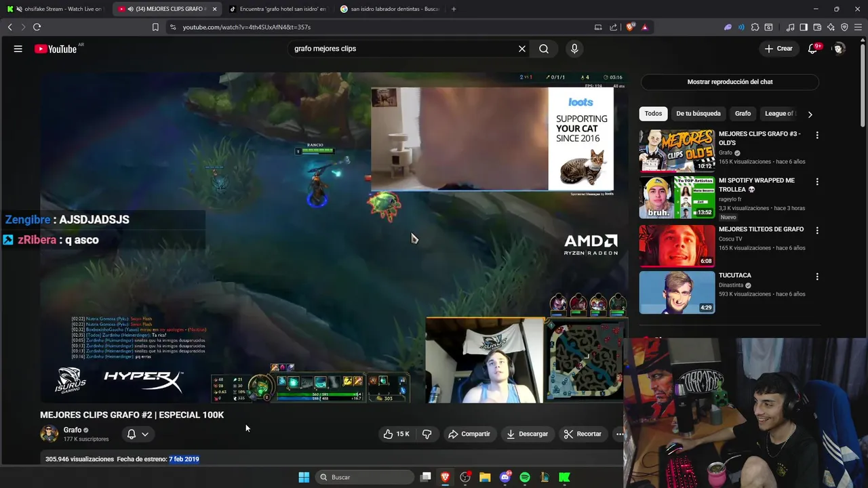This screenshot has width=868, height=488.
Task: Open MEJORES TILTEOS DE GRAFO thumbnail
Action: pyautogui.click(x=677, y=246)
